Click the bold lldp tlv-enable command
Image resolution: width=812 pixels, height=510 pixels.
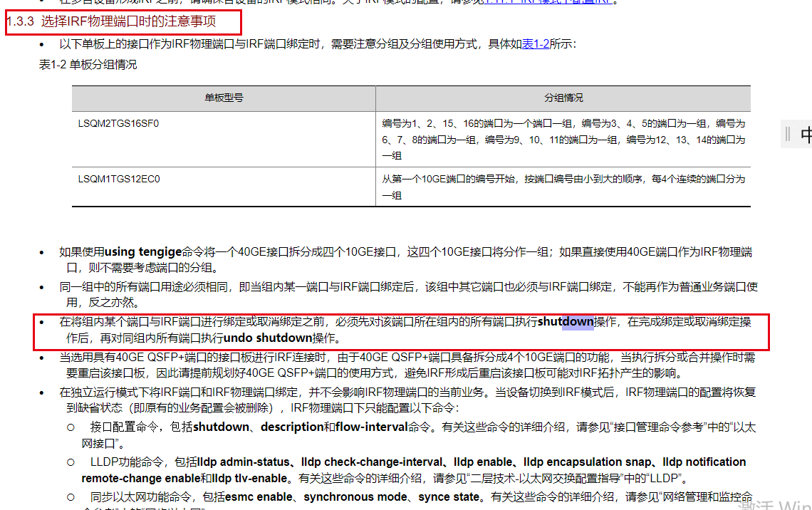pos(249,479)
